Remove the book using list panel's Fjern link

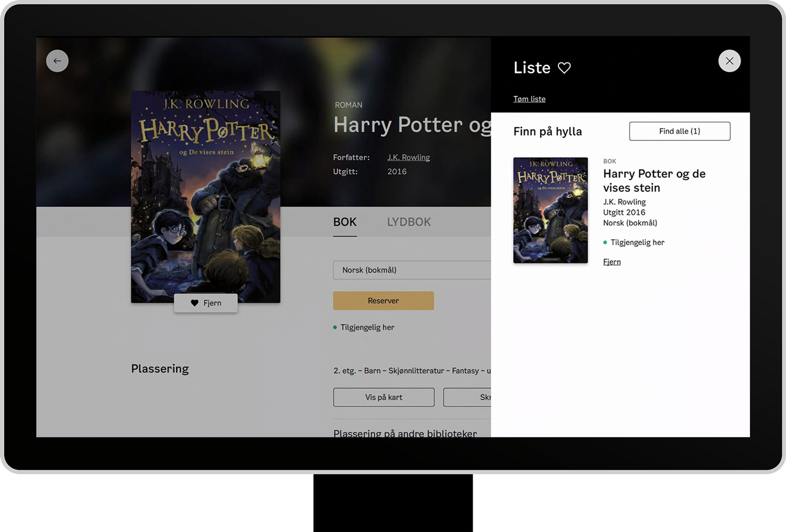click(612, 262)
